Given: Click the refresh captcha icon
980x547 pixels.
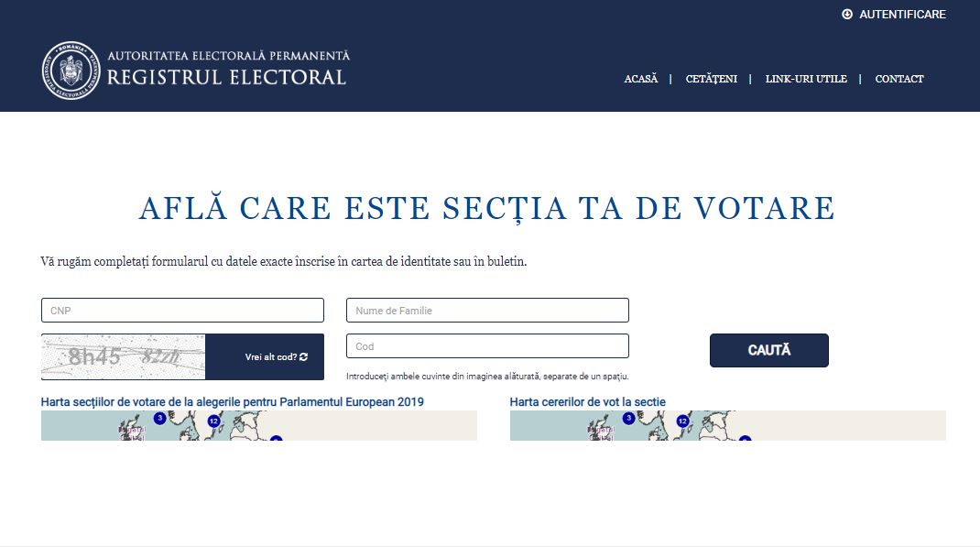Looking at the screenshot, I should pyautogui.click(x=304, y=357).
